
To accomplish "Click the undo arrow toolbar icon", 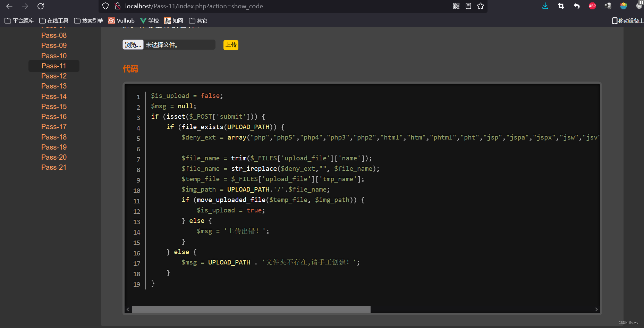I will pos(577,6).
